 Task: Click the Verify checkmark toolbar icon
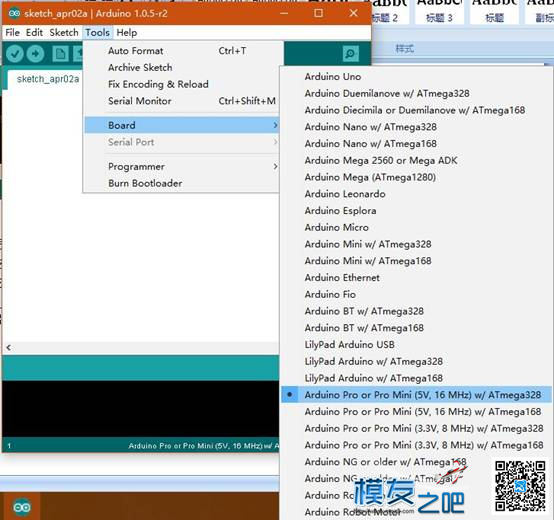[x=15, y=54]
